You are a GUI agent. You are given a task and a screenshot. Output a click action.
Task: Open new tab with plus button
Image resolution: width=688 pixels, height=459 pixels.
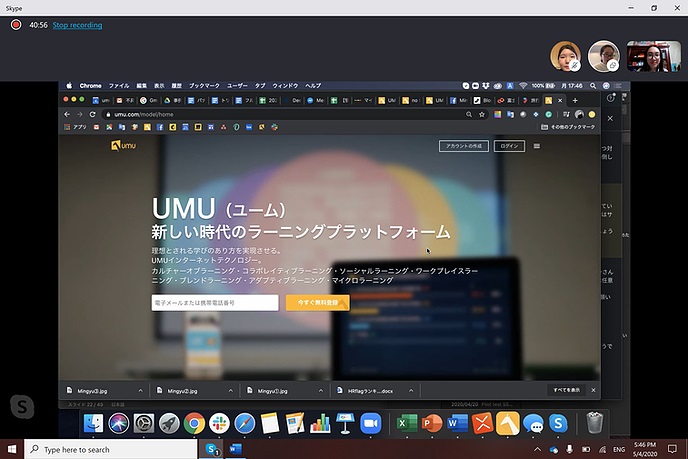coord(575,100)
